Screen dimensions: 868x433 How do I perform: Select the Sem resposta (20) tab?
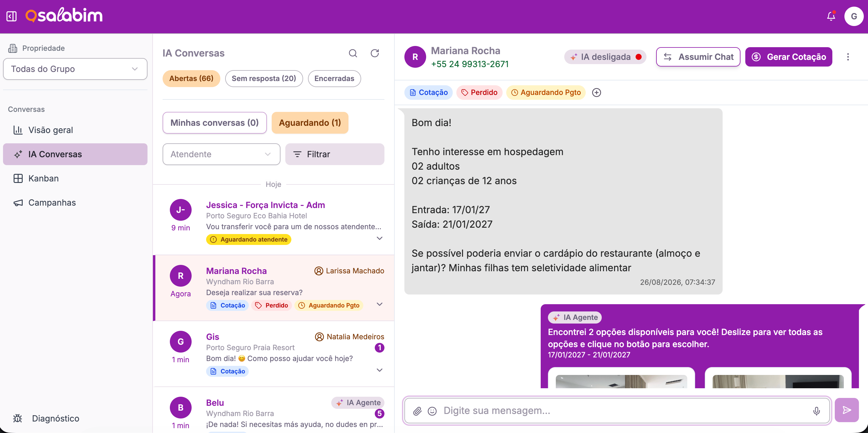[x=264, y=79]
